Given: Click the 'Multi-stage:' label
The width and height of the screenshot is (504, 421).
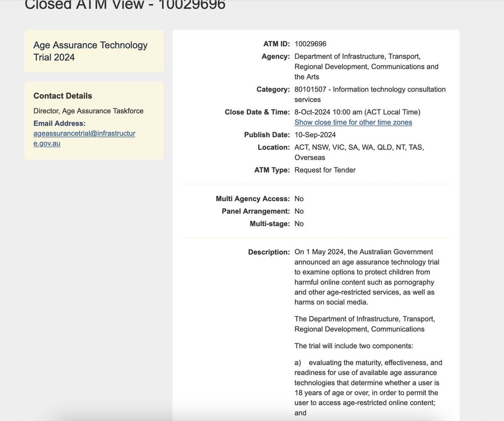Looking at the screenshot, I should point(270,224).
